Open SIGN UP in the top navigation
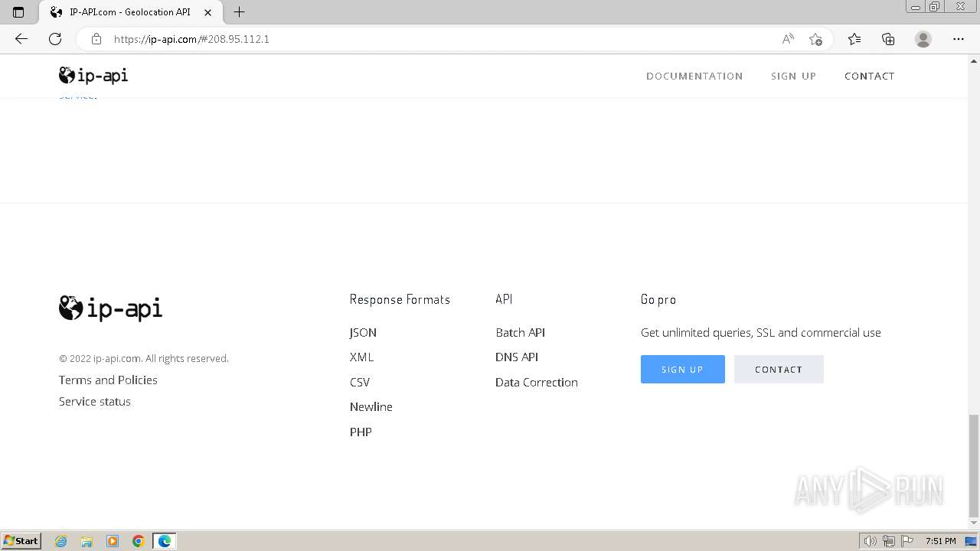The height and width of the screenshot is (551, 980). tap(793, 76)
